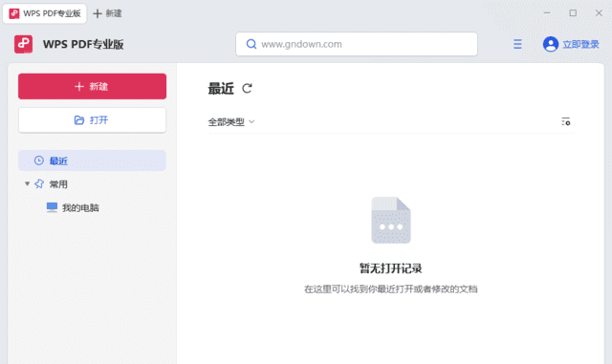612x364 pixels.
Task: Open list display settings icon
Action: 565,121
